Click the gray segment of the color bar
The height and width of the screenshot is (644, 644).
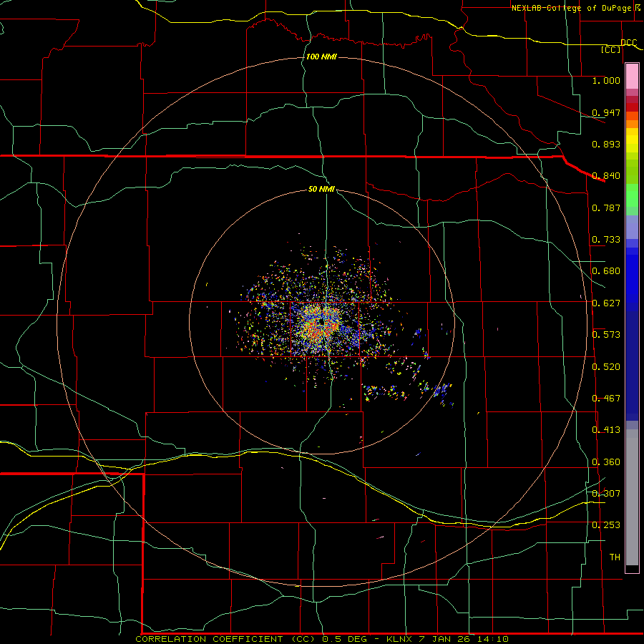[x=632, y=497]
